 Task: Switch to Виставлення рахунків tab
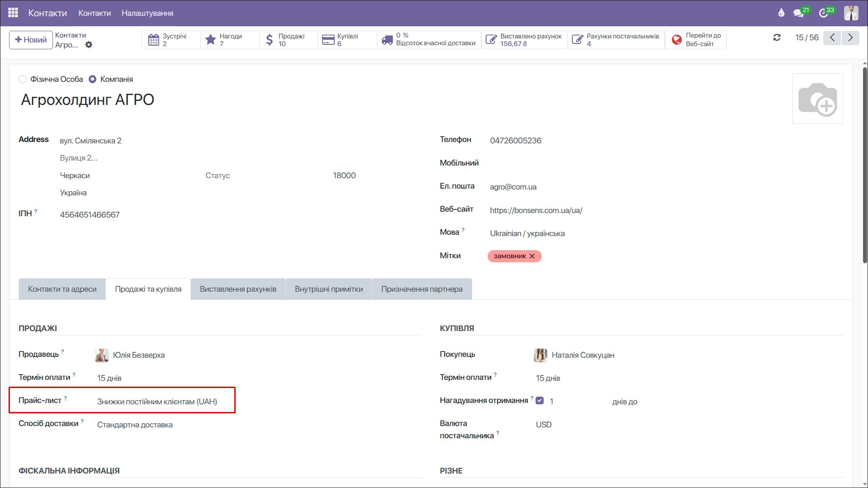[x=238, y=289]
